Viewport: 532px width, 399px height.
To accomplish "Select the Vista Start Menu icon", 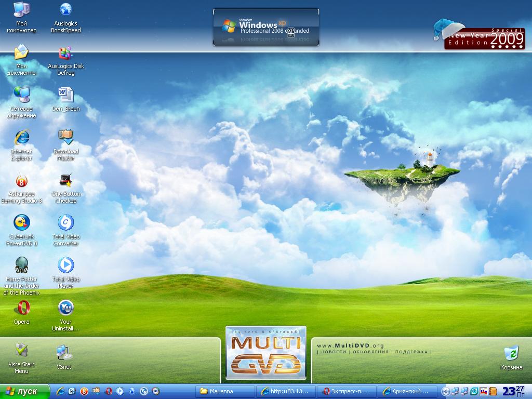I will (x=21, y=351).
